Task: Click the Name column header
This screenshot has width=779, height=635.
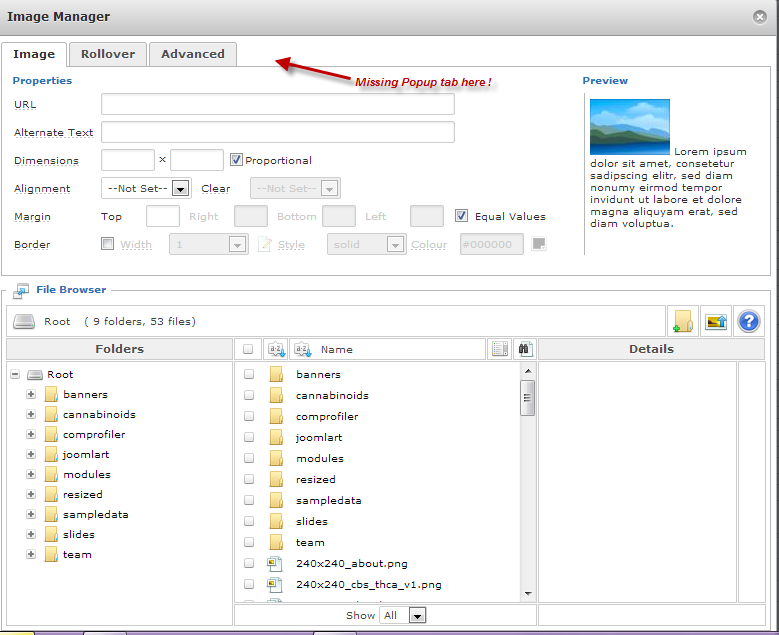Action: [x=337, y=349]
